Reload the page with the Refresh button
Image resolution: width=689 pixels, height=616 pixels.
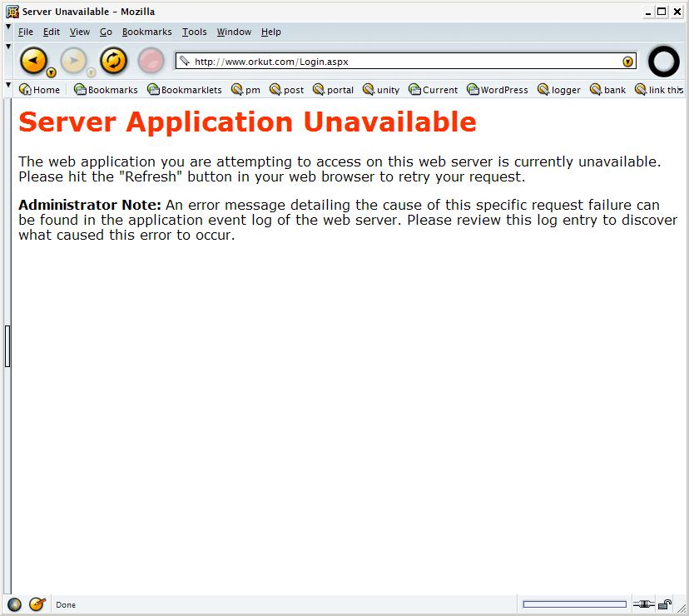(x=114, y=61)
